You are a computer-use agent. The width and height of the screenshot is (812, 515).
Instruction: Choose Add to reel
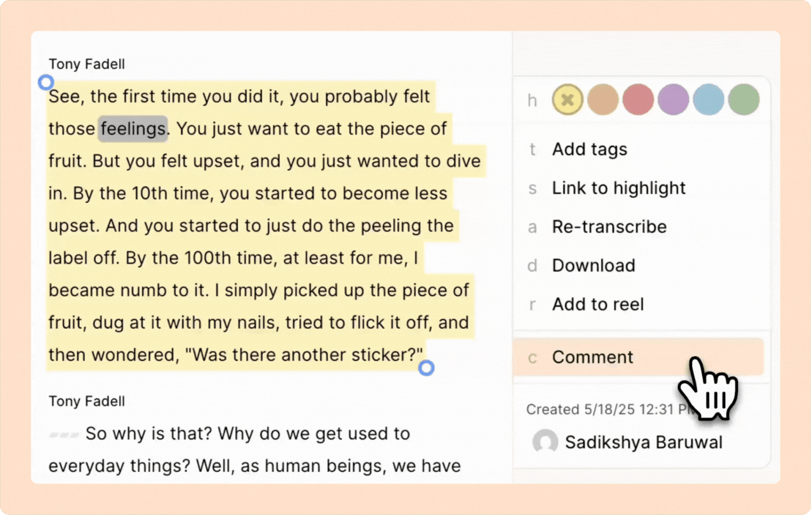(598, 304)
